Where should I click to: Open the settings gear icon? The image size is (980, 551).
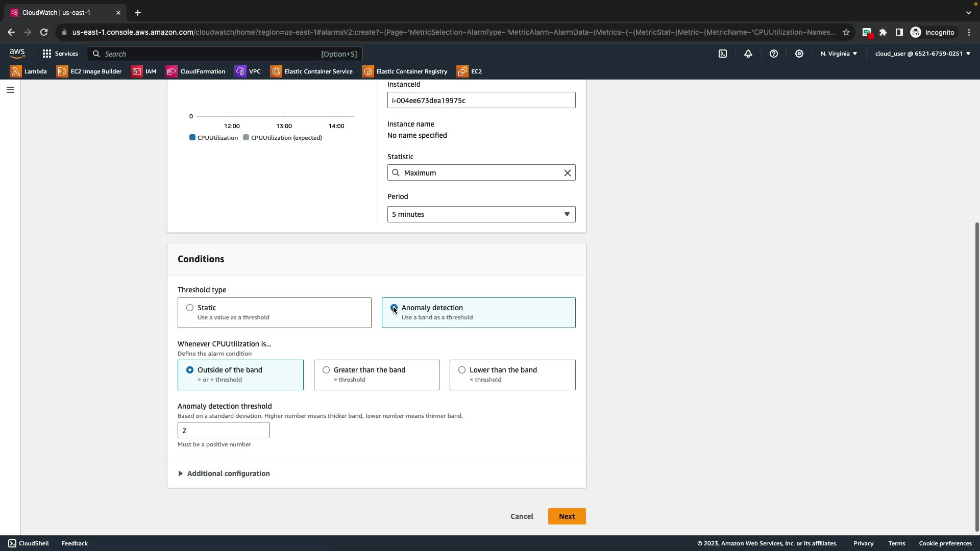click(x=799, y=54)
